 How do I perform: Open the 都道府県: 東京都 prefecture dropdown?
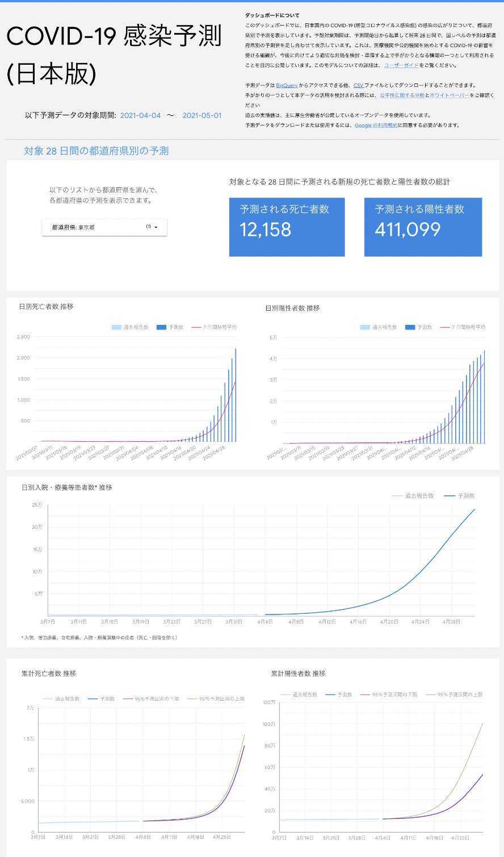pos(104,227)
